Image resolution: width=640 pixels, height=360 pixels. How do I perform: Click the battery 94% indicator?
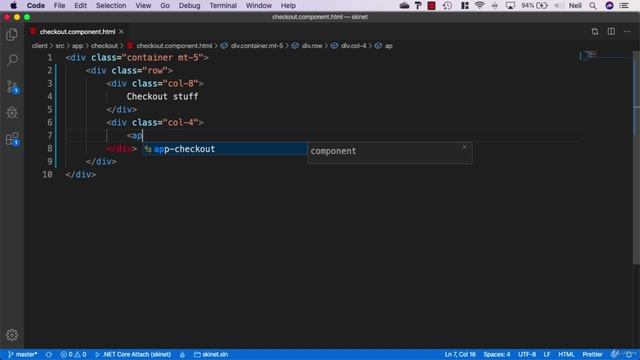coord(534,6)
